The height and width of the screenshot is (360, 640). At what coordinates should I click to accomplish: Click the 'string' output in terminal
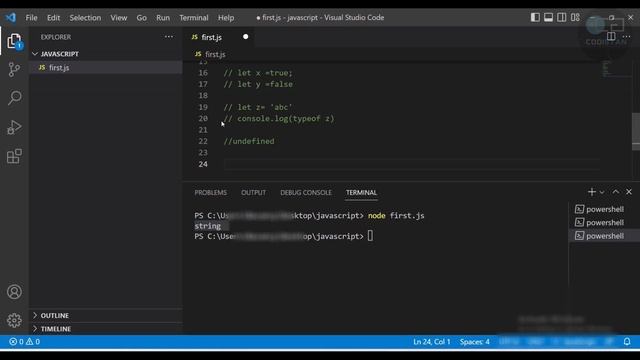tap(208, 226)
